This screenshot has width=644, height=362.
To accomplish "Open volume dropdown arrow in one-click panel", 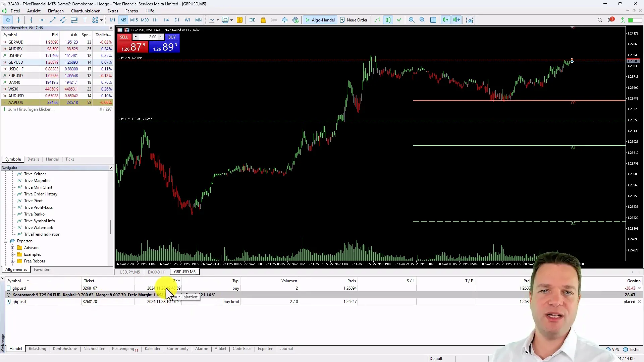I will [135, 37].
